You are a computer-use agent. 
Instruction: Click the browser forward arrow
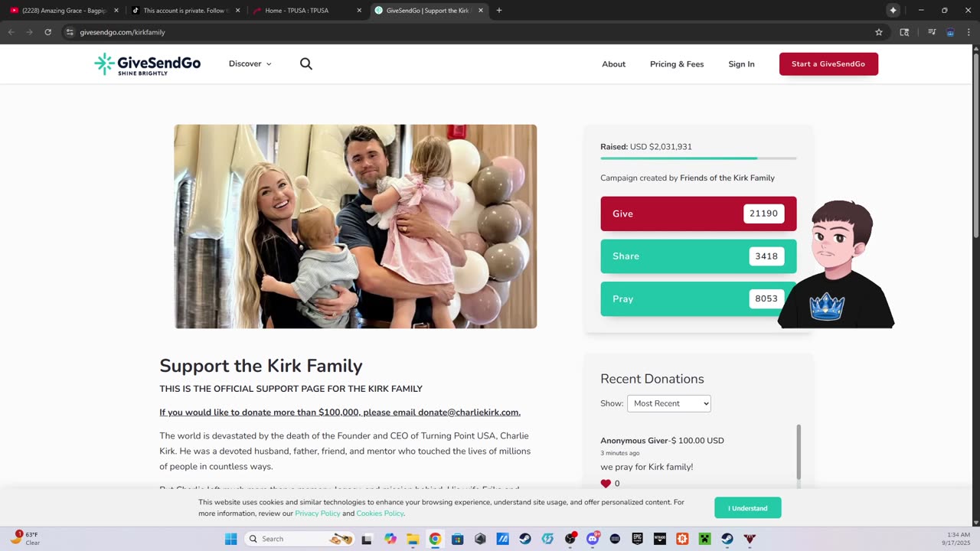(29, 32)
